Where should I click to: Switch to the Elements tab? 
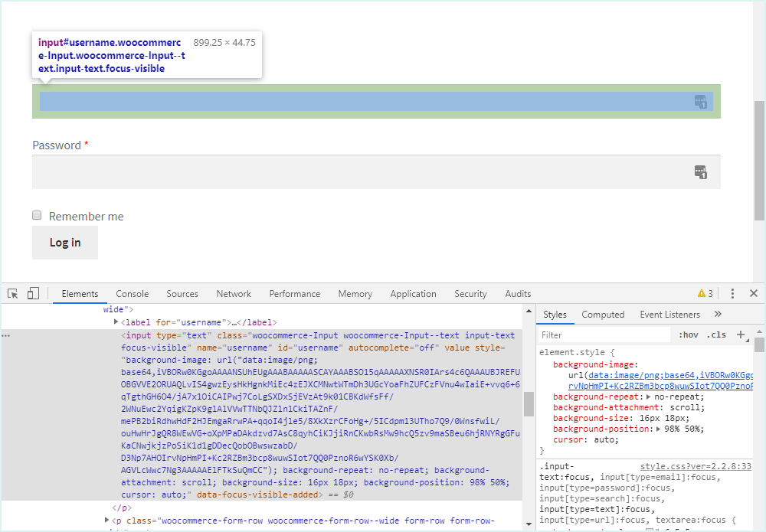point(80,294)
